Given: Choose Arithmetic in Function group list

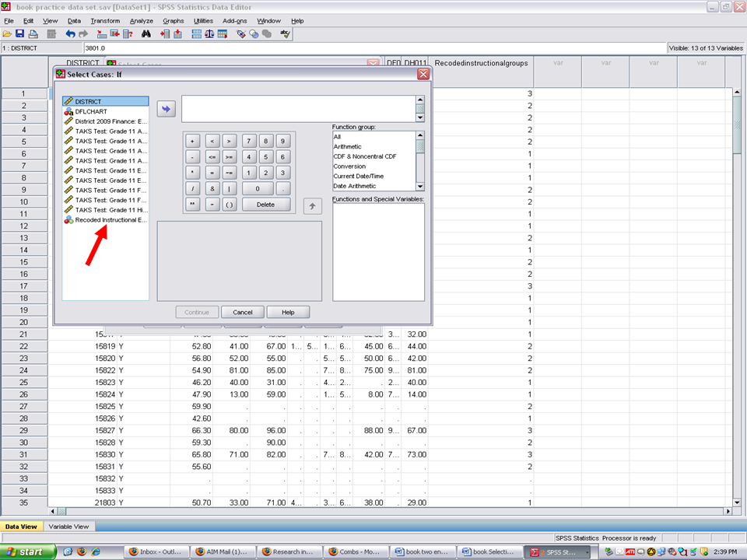Looking at the screenshot, I should (x=347, y=146).
